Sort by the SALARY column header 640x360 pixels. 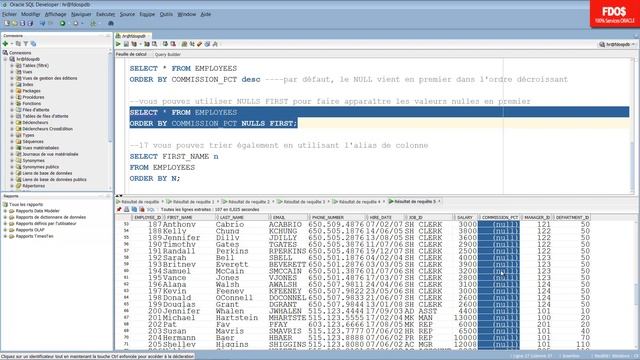[465, 218]
